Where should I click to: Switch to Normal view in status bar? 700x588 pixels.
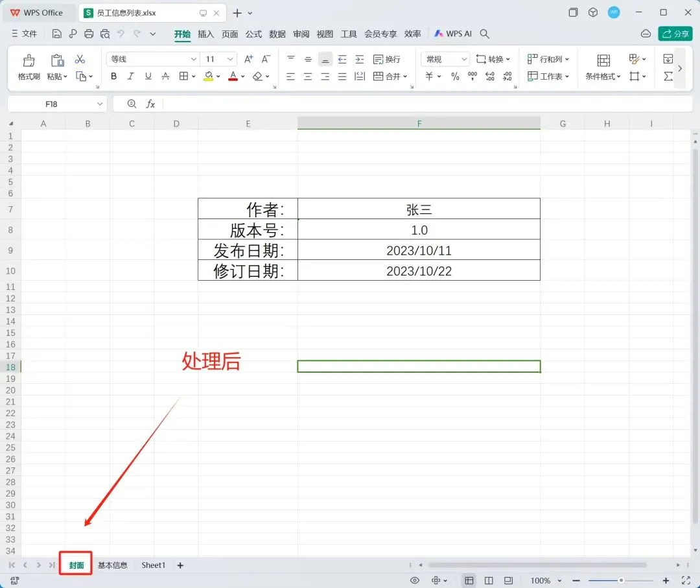469,580
